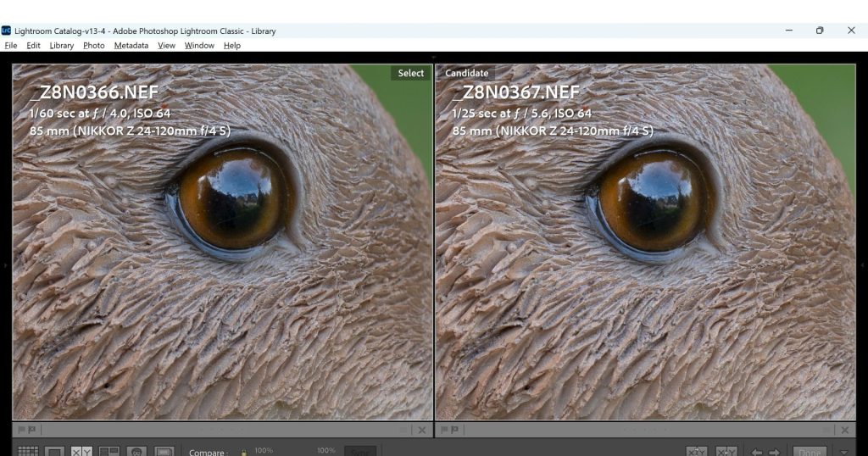Make Candidate the Select icon
Image resolution: width=868 pixels, height=456 pixels.
(726, 452)
